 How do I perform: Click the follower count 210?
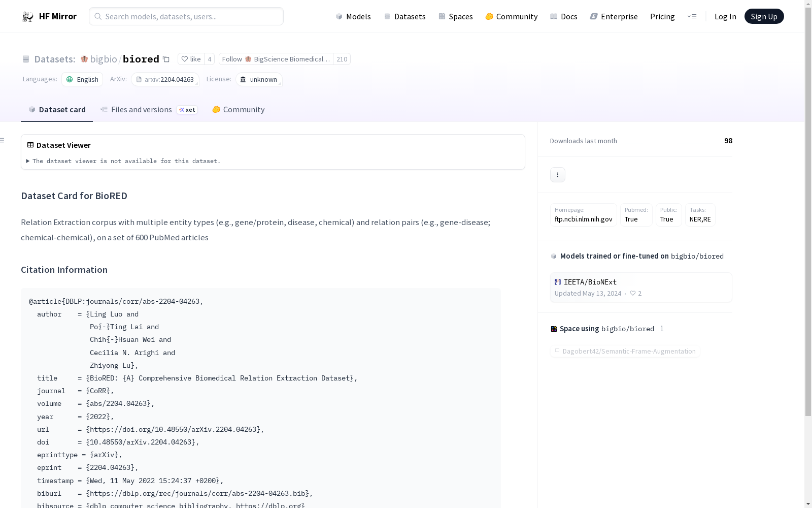pos(342,59)
